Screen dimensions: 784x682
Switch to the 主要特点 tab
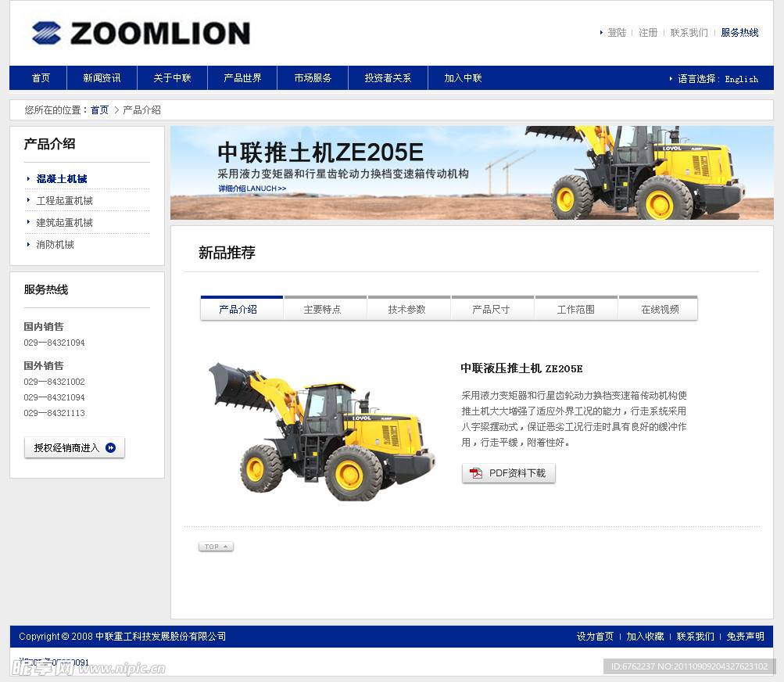click(325, 309)
